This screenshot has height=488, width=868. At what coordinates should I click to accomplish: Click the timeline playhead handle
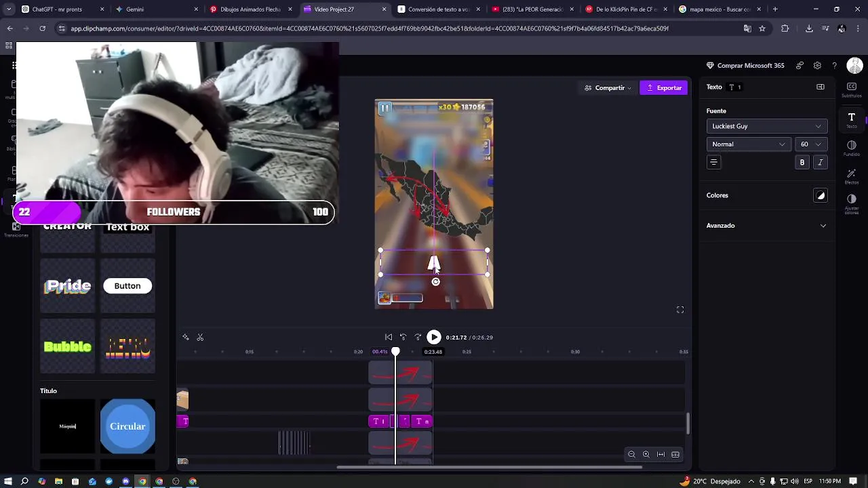tap(395, 351)
